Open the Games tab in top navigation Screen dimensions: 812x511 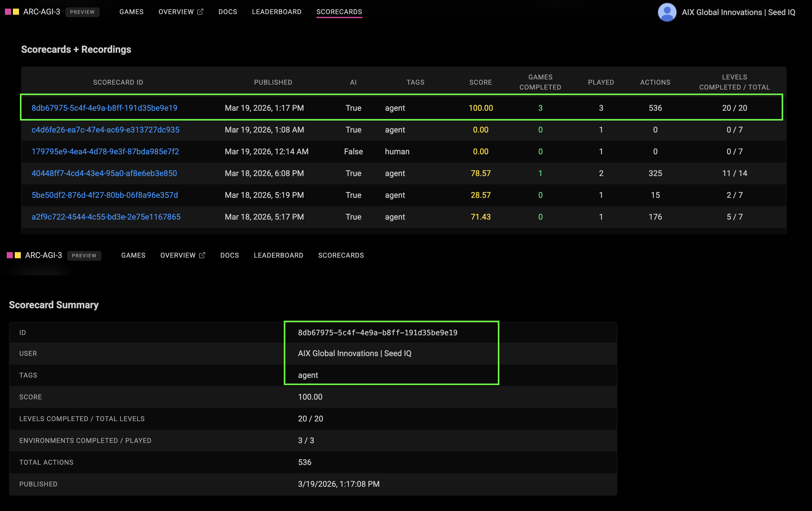tap(131, 12)
